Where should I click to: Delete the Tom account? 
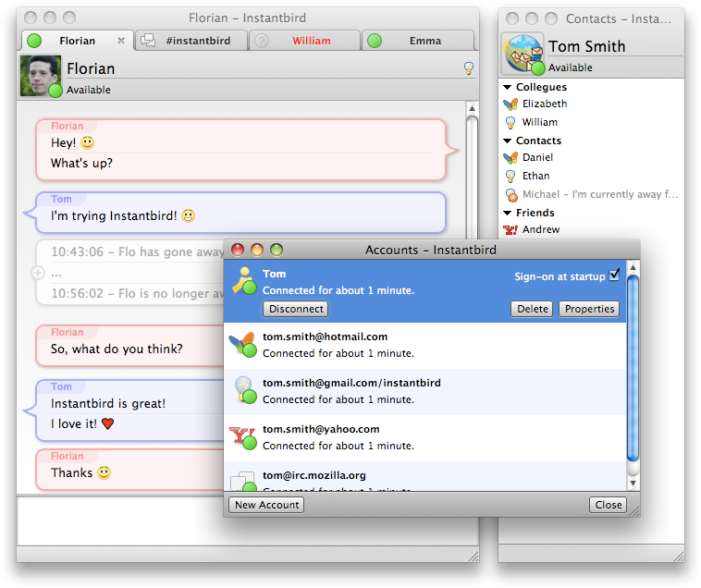pos(532,309)
